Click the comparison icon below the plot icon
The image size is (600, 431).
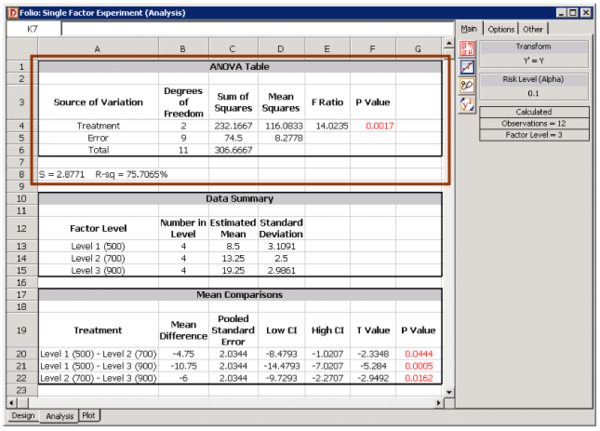466,84
